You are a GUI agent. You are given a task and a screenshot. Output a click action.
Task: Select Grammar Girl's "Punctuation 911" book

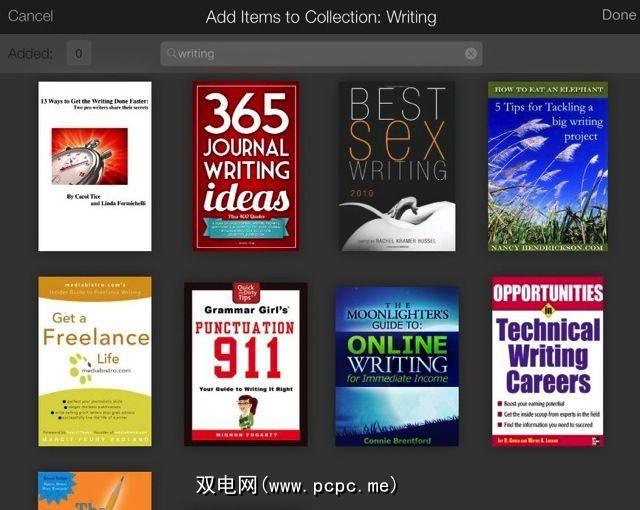246,364
